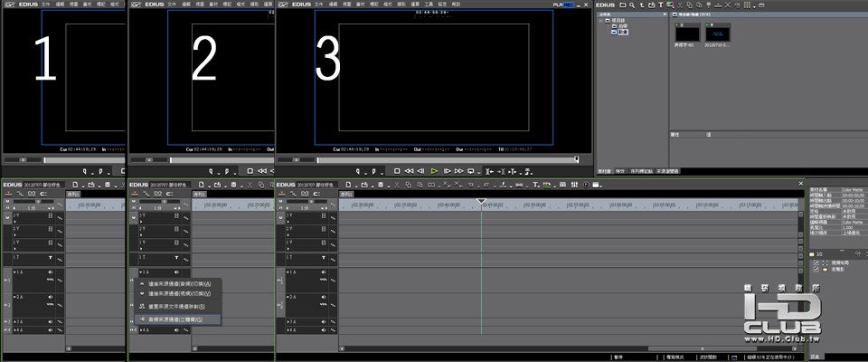The height and width of the screenshot is (362, 868).
Task: Click Rewind in the window 3 player
Action: 409,171
